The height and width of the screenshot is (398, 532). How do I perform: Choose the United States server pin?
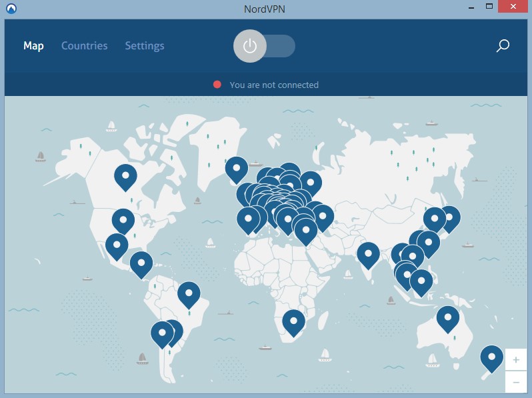[x=123, y=221]
